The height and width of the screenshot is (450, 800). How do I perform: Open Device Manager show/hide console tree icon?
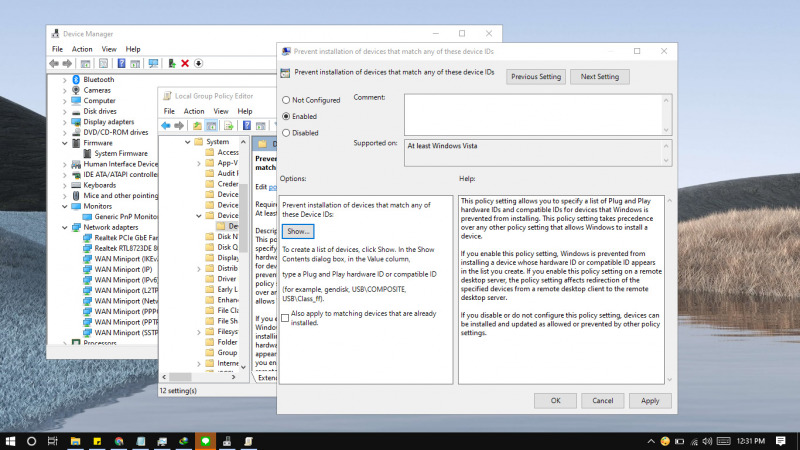pyautogui.click(x=85, y=63)
